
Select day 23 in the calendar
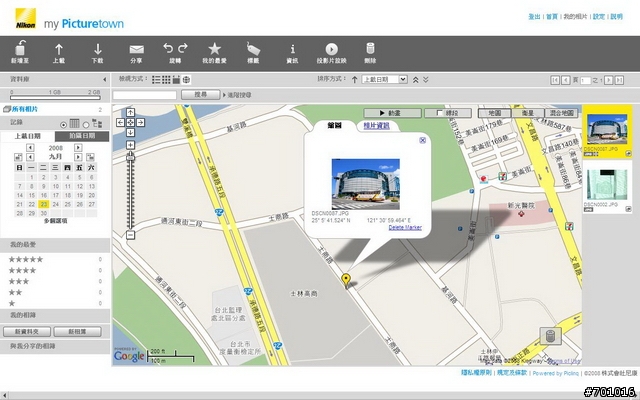click(44, 204)
